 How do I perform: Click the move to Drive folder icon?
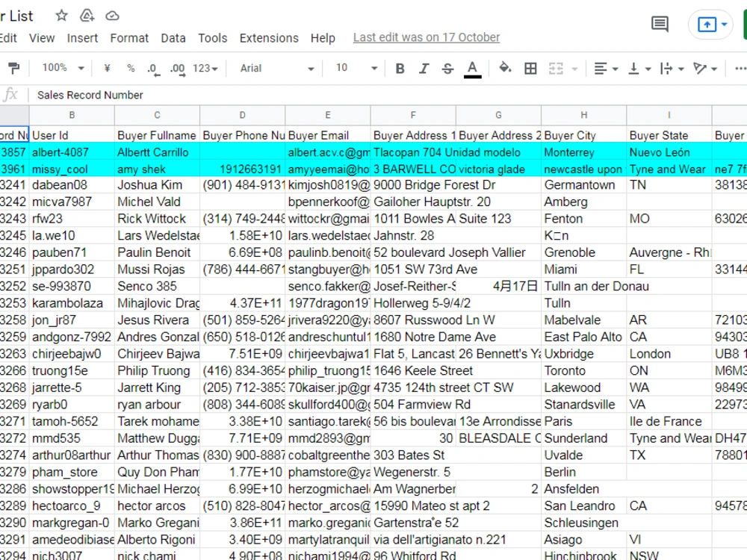[87, 16]
